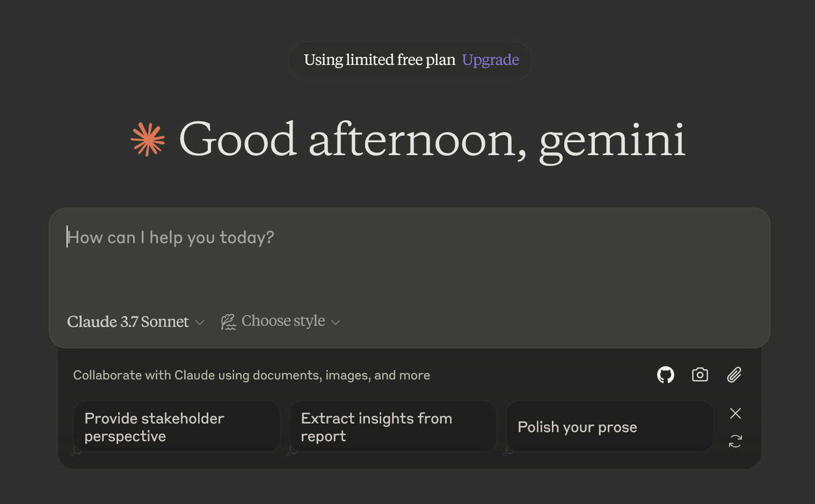Screen dimensions: 815x504
Task: Click the quill style icon beside Choose style
Action: (228, 322)
